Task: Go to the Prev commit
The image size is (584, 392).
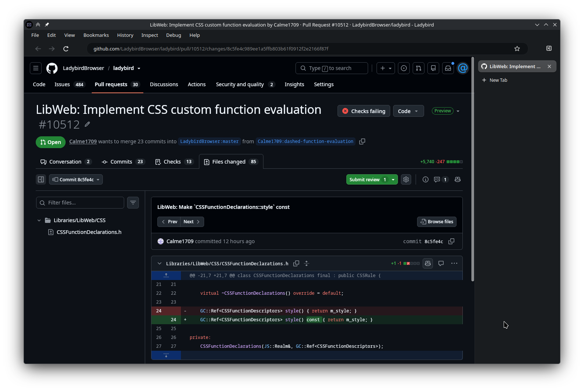Action: tap(169, 222)
